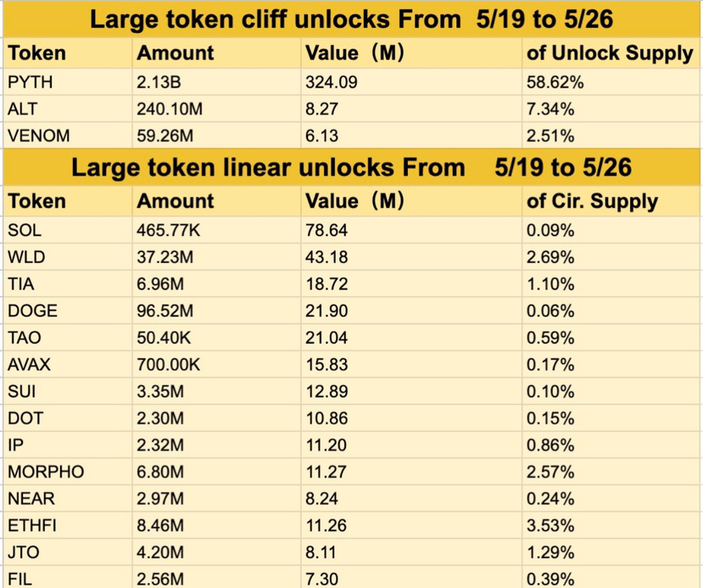703x588 pixels.
Task: Select the ALT token cell
Action: (68, 109)
